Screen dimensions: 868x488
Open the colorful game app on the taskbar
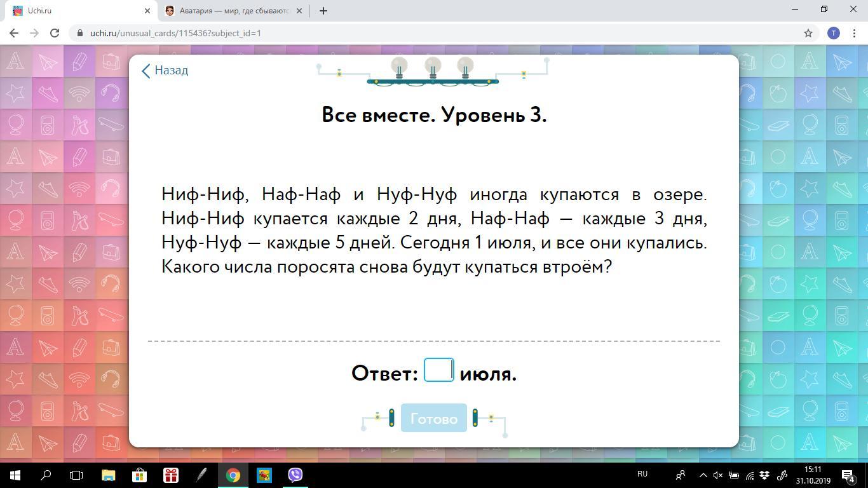(264, 475)
